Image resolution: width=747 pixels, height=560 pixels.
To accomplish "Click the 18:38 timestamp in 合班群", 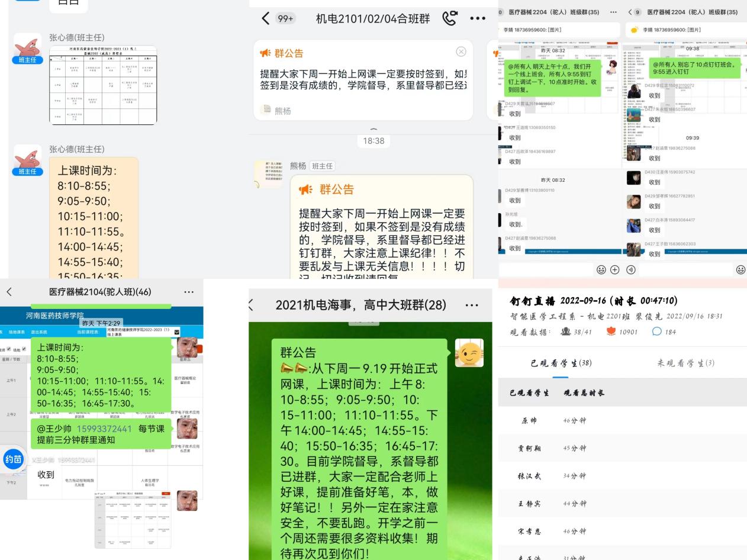I will pos(374,141).
